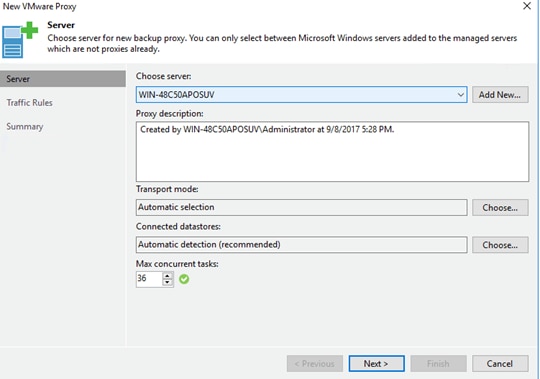Select the Server step in sidebar
This screenshot has width=540, height=379.
(x=63, y=79)
